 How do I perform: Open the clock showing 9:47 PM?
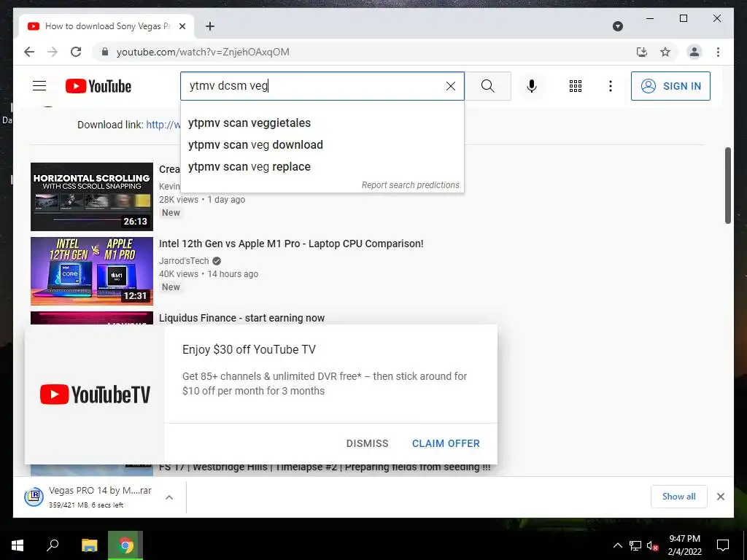click(x=684, y=545)
